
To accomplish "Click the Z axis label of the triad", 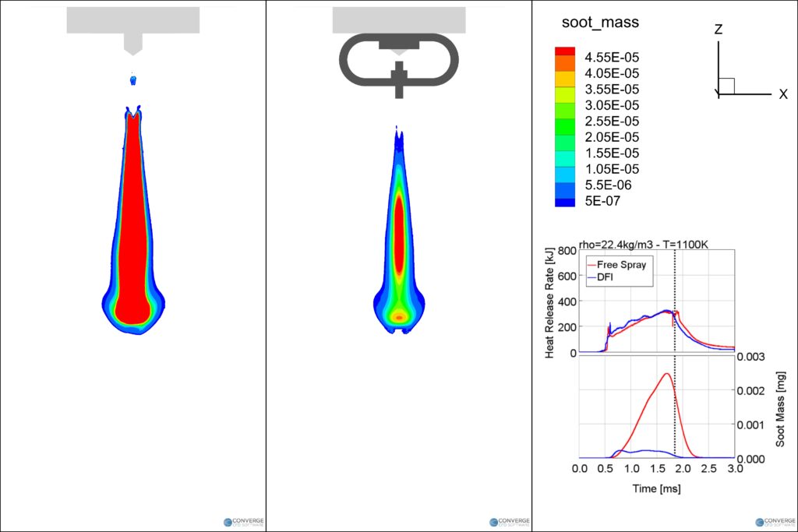I will (719, 30).
